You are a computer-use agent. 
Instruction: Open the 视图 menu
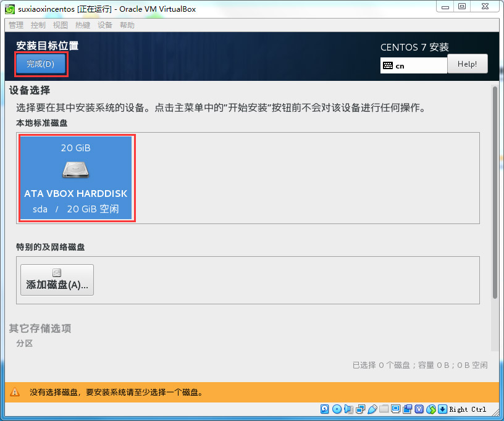pos(60,25)
